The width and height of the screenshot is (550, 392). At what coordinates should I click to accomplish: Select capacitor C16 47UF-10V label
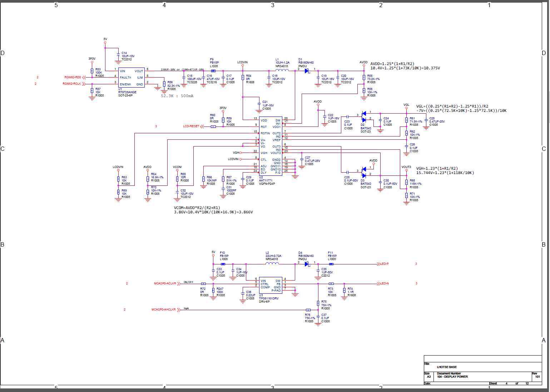click(213, 79)
